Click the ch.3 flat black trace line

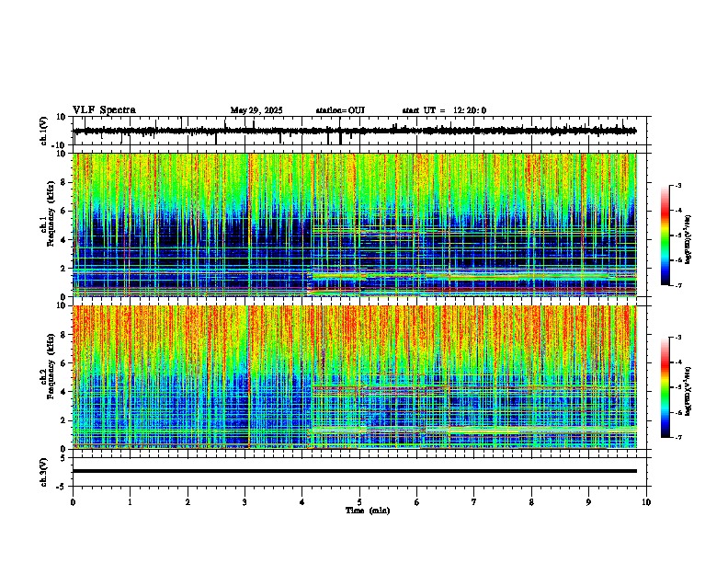pyautogui.click(x=354, y=471)
